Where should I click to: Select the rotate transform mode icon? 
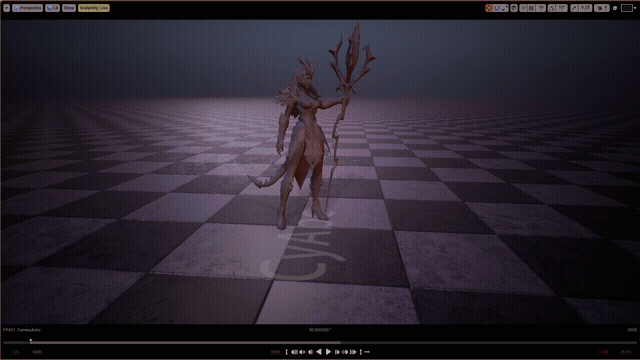(x=497, y=8)
